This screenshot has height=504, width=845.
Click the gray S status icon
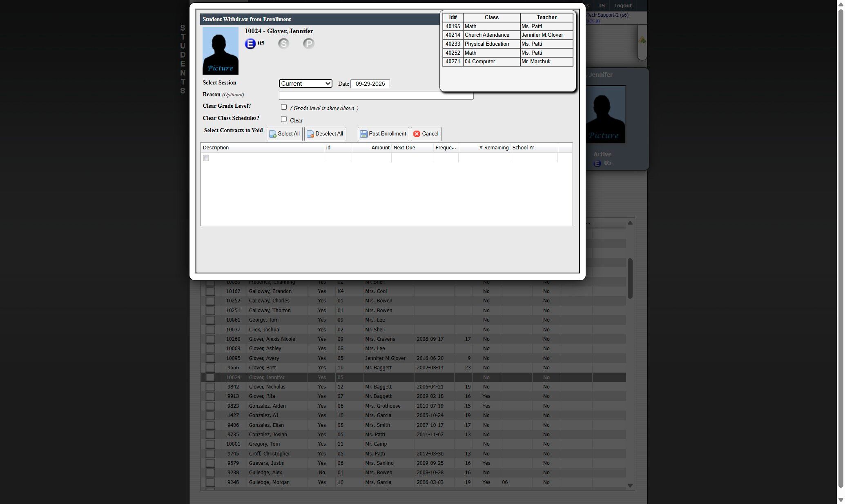[x=283, y=44]
